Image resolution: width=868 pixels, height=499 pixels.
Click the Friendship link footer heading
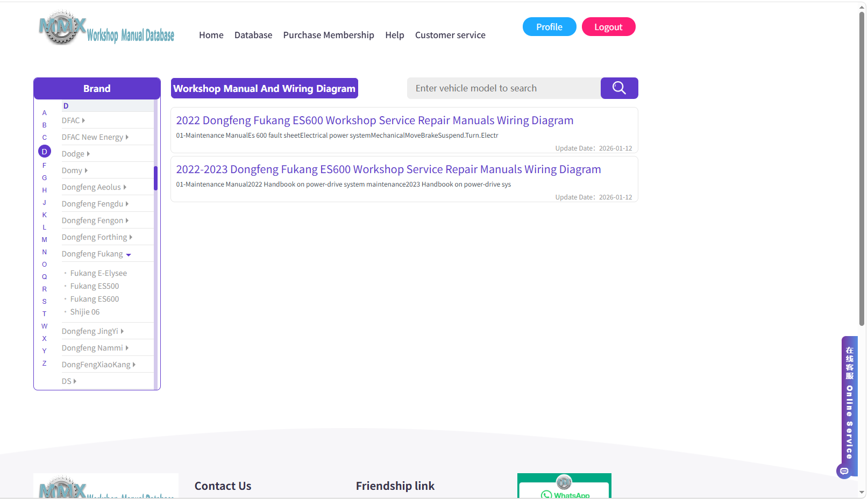point(395,486)
